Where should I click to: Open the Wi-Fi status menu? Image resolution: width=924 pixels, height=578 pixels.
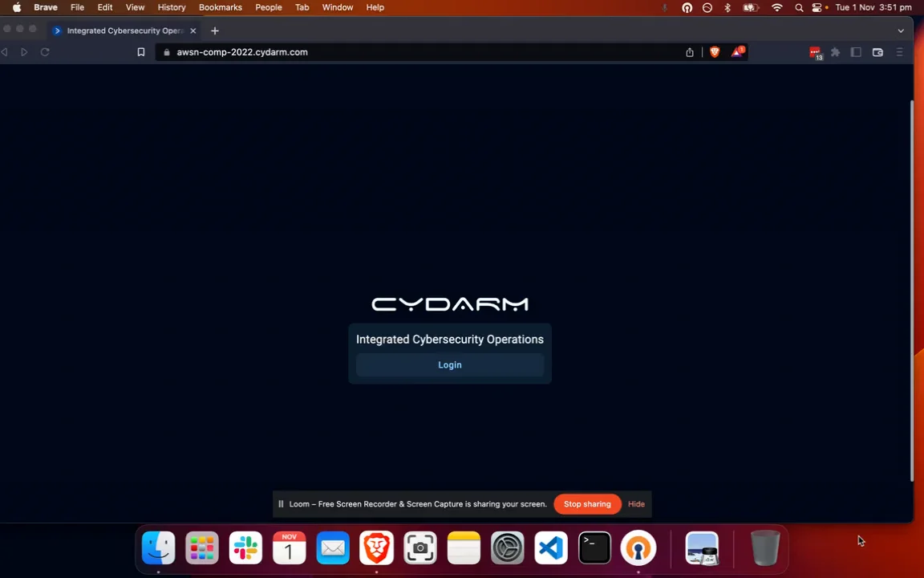click(x=777, y=8)
